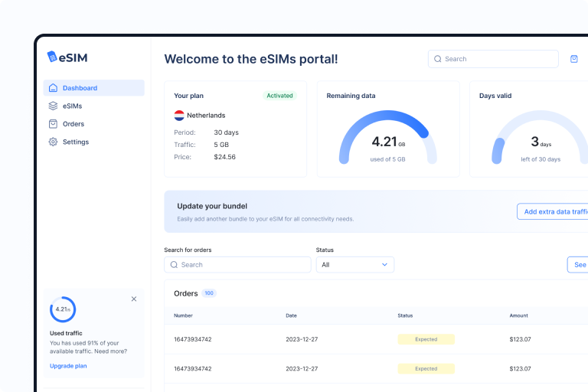
Task: Click the See button beside Status filter
Action: [577, 265]
